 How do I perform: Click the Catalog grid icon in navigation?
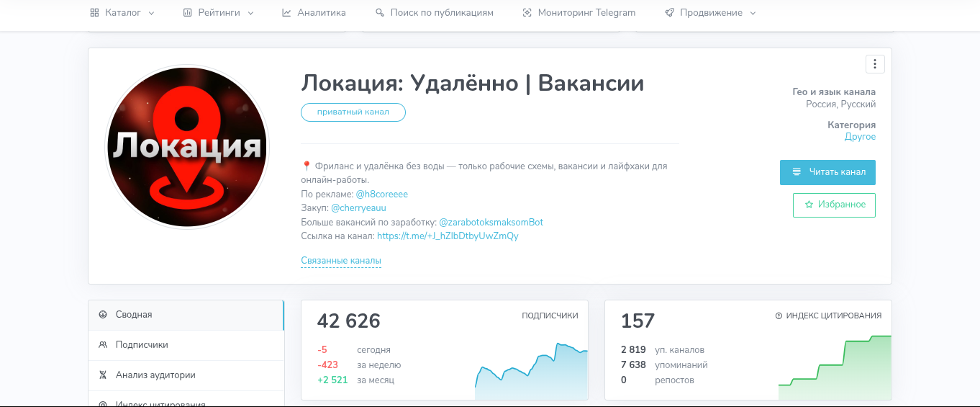point(94,13)
